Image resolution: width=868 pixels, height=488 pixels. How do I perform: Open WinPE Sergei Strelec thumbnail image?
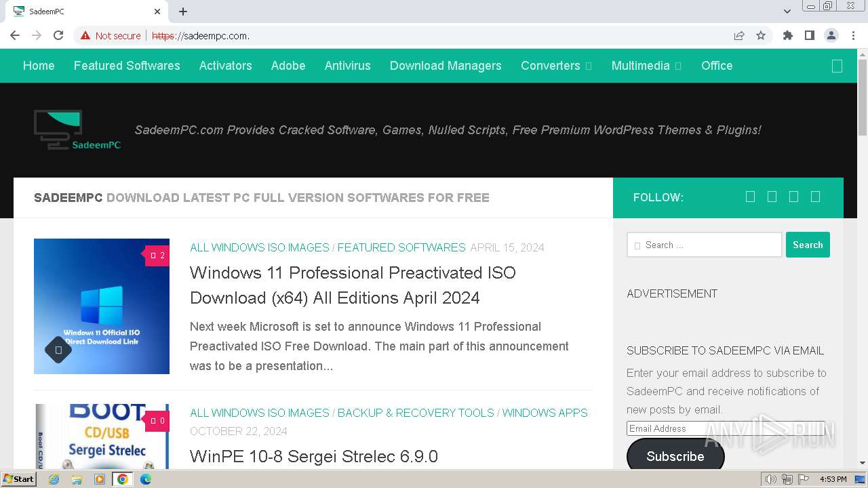102,436
